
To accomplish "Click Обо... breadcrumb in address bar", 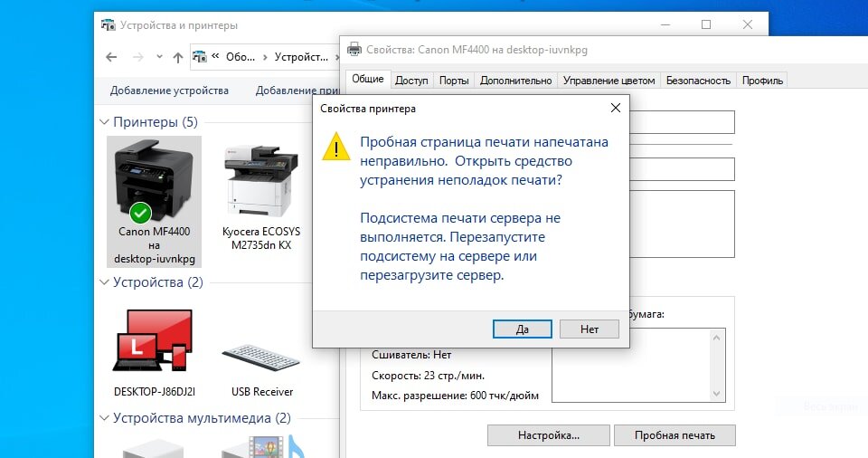I will tap(241, 56).
